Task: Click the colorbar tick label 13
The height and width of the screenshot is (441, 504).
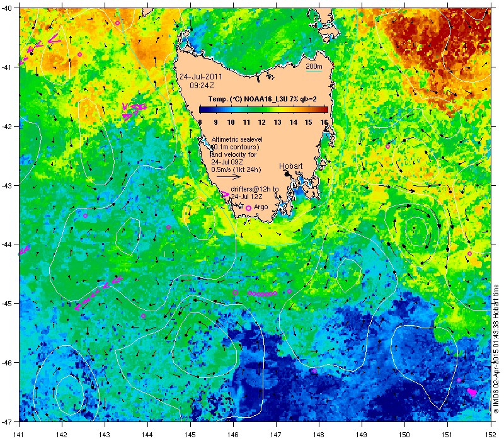Action: pyautogui.click(x=278, y=122)
